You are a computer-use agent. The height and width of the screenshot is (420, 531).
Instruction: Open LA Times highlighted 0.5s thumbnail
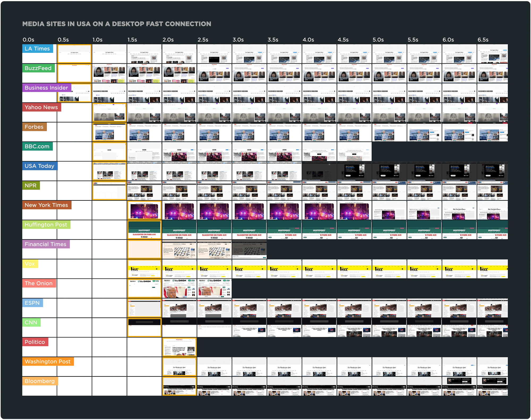pyautogui.click(x=74, y=54)
